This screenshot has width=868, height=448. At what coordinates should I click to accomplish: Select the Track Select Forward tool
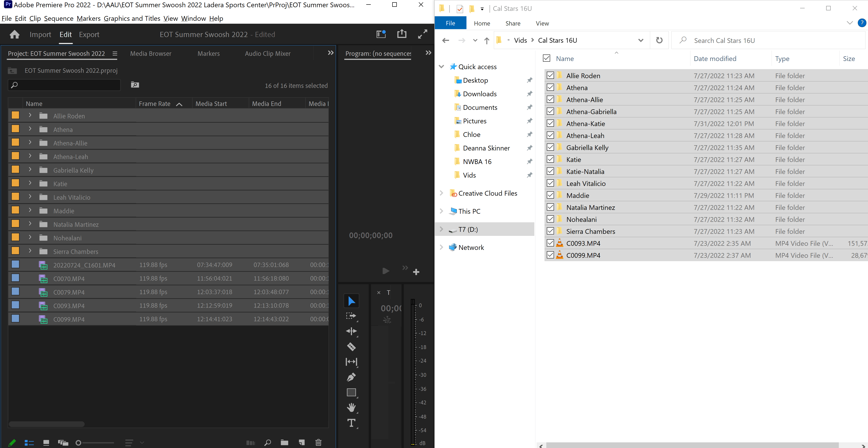click(x=351, y=316)
